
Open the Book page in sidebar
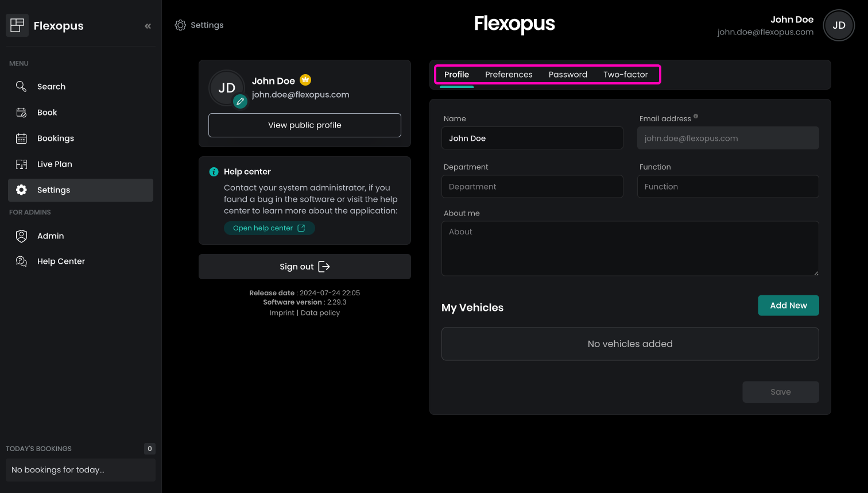[47, 113]
